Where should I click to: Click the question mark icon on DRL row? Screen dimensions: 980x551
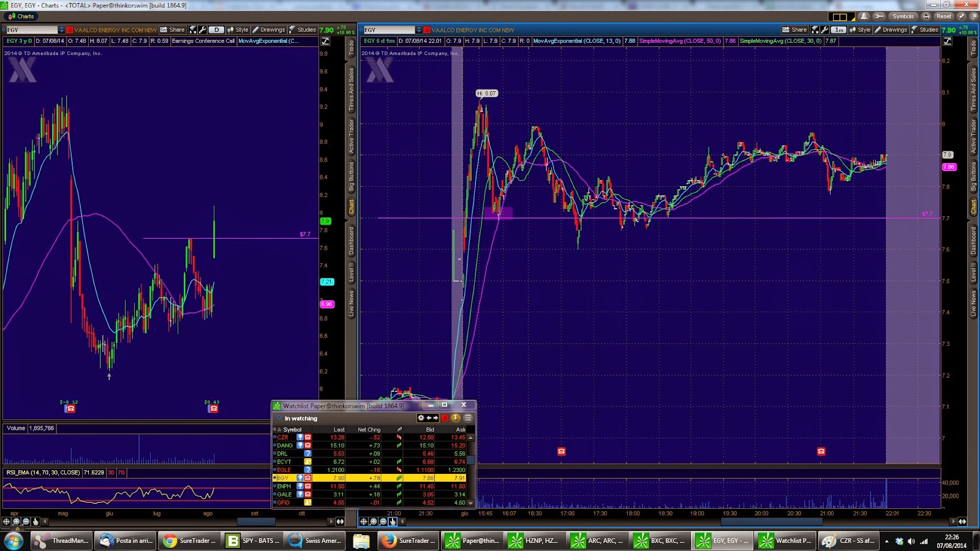[308, 454]
